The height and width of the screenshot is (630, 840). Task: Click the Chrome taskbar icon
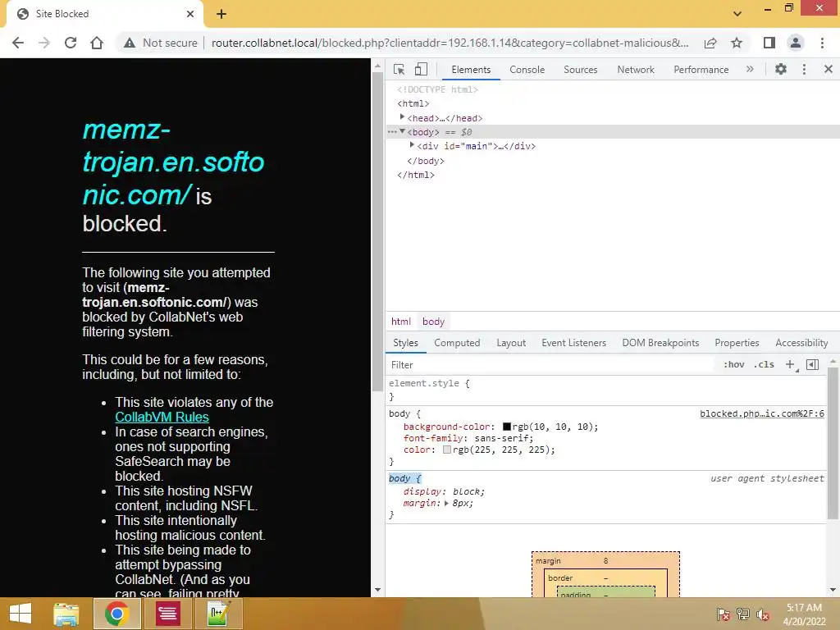click(x=116, y=614)
